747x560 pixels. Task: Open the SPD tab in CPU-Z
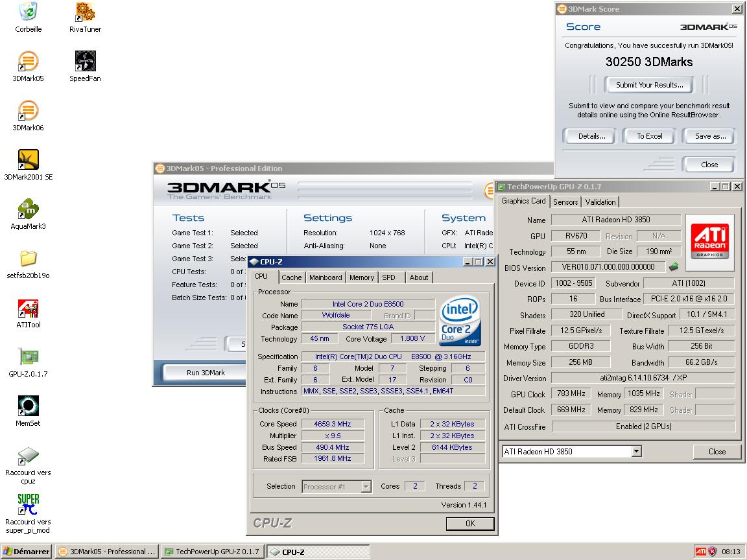pyautogui.click(x=389, y=277)
